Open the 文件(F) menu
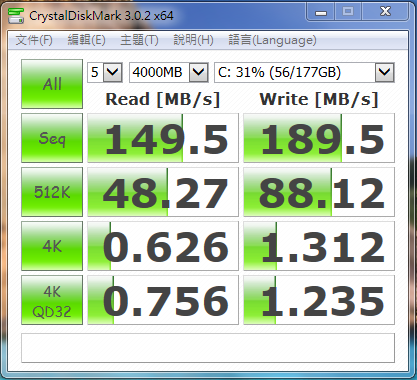 34,40
